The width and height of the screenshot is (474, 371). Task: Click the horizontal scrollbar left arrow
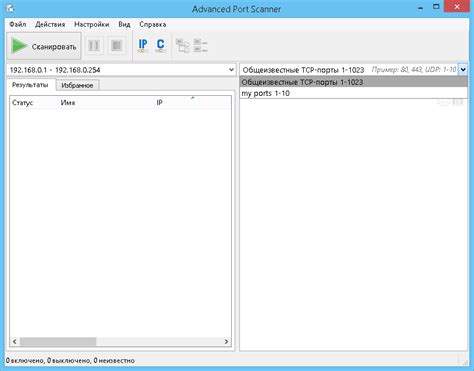coord(15,341)
